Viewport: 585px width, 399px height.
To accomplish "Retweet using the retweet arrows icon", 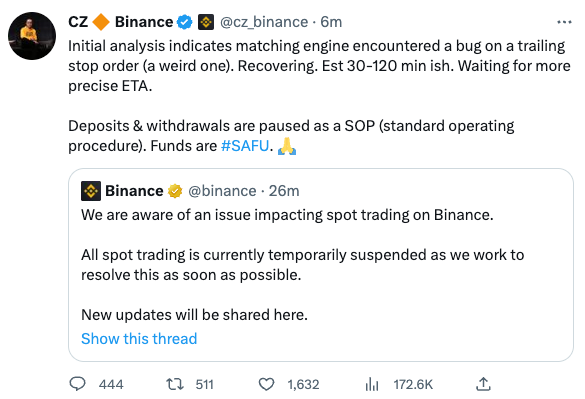I will (x=175, y=384).
